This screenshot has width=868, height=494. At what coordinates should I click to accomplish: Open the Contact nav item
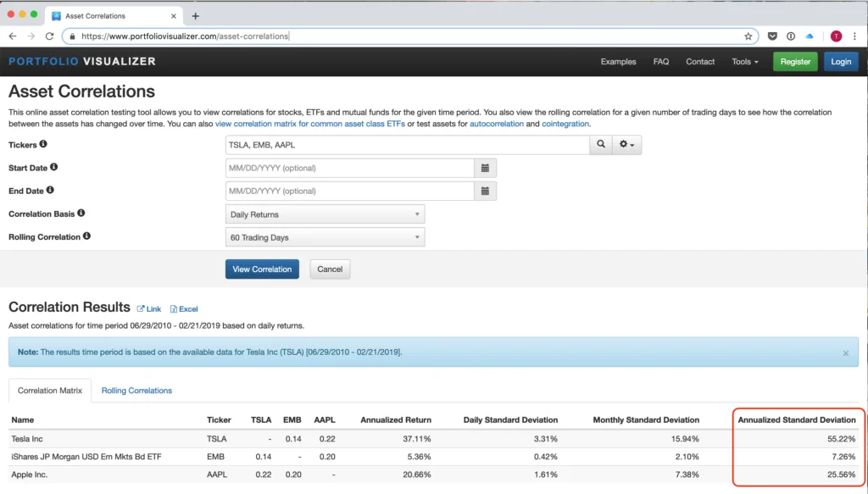[x=700, y=61]
